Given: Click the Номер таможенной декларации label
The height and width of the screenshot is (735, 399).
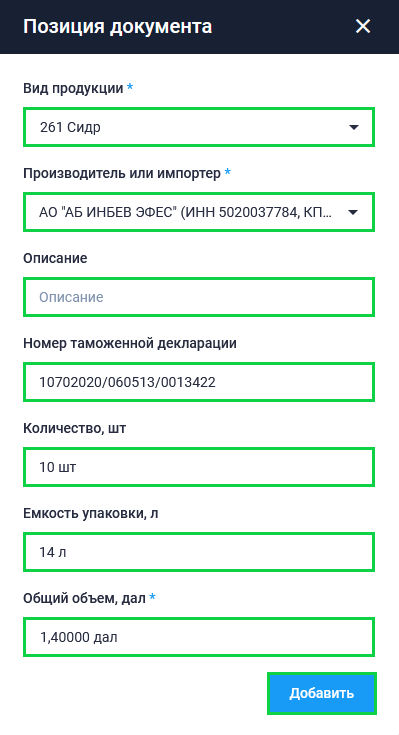Looking at the screenshot, I should (130, 343).
